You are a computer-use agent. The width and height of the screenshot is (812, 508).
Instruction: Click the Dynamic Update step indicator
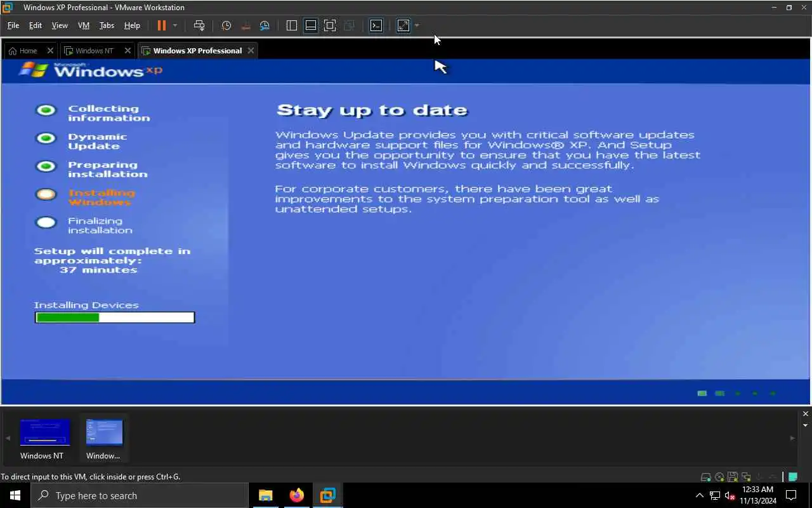[x=46, y=138]
